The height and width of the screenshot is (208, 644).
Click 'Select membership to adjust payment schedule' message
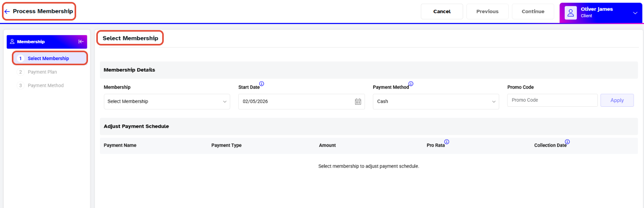click(369, 166)
